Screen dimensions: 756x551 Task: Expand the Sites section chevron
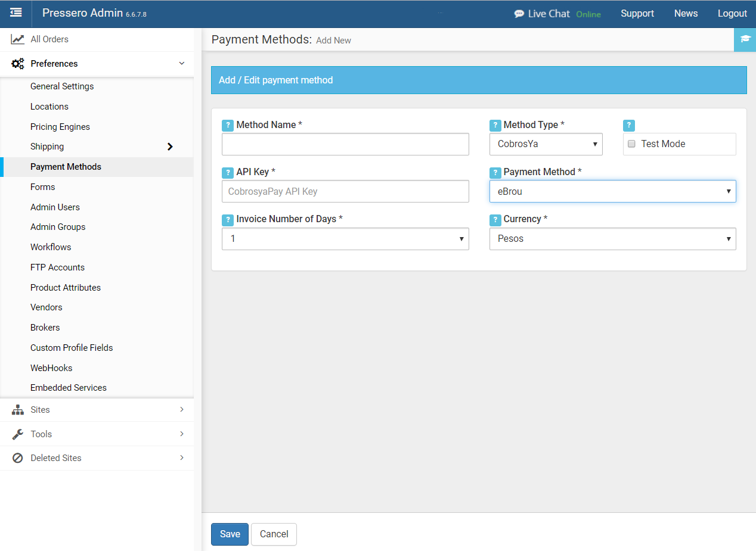tap(182, 410)
